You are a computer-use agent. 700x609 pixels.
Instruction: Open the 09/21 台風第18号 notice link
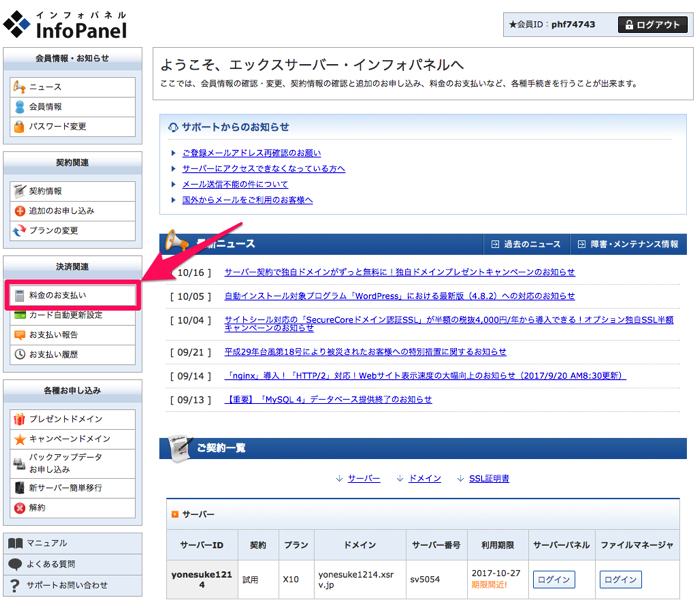click(x=365, y=352)
